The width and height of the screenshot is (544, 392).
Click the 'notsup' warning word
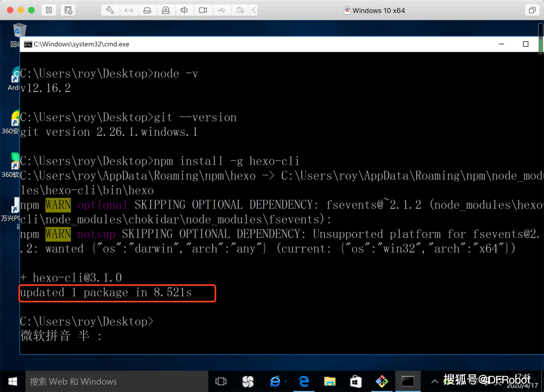pos(96,234)
